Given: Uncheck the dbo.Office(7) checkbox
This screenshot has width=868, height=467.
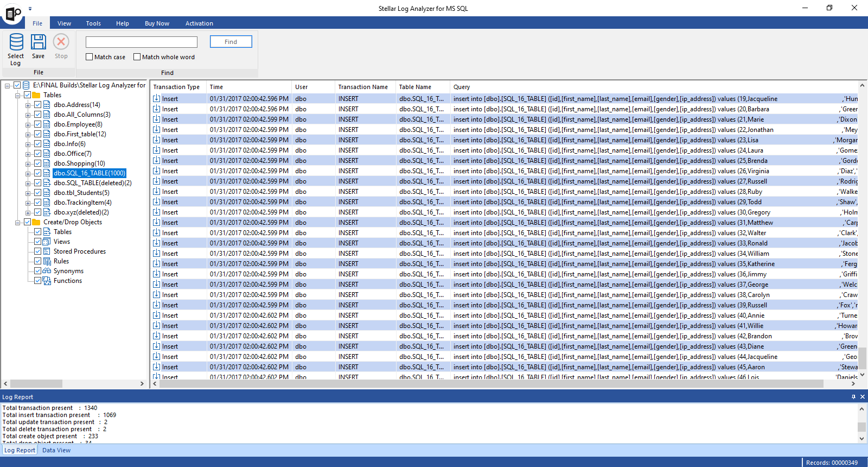Looking at the screenshot, I should (x=38, y=154).
